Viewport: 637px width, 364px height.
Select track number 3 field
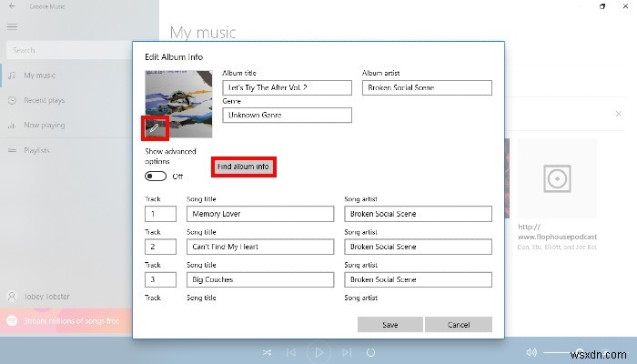160,279
